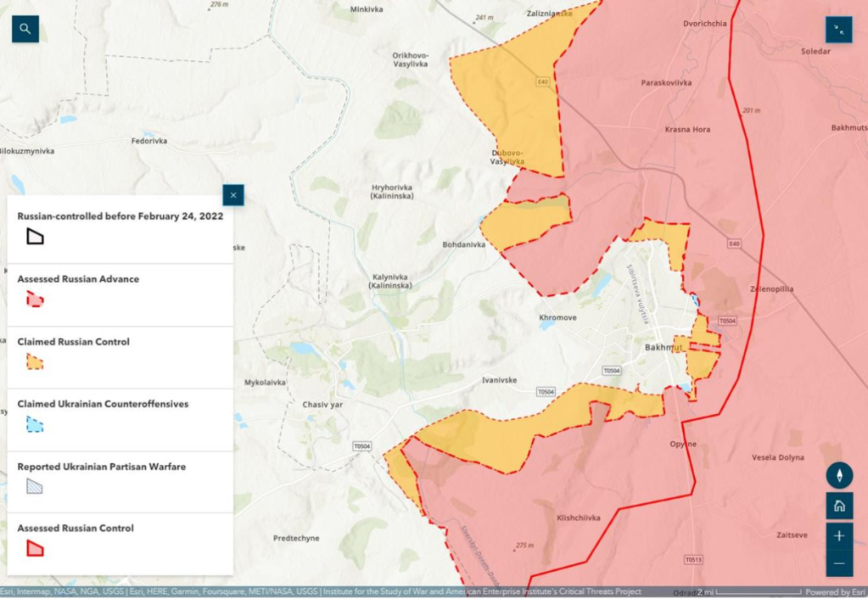Zoom in on the map
The height and width of the screenshot is (599, 868).
[839, 535]
